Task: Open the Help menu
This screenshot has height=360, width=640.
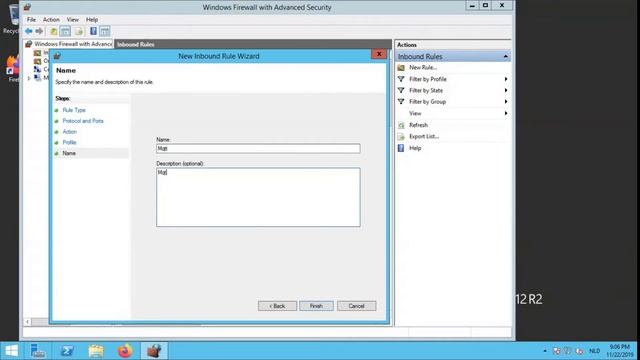Action: coord(92,20)
